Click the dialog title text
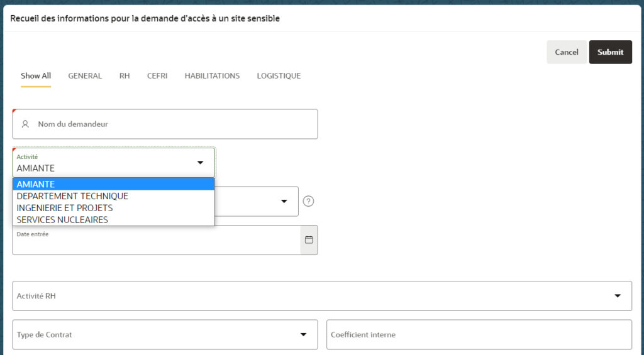Screen dimensions: 644x355 click(145, 18)
